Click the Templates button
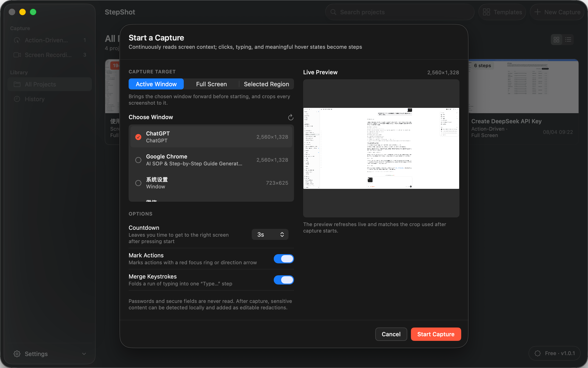The image size is (588, 368). click(502, 12)
